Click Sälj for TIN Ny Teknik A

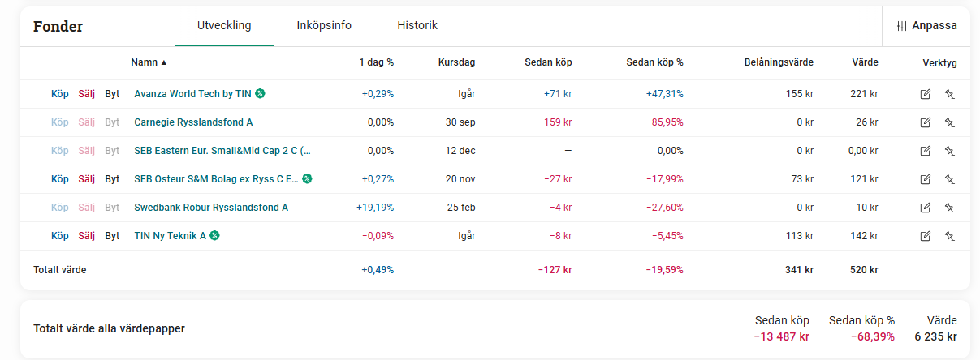87,236
